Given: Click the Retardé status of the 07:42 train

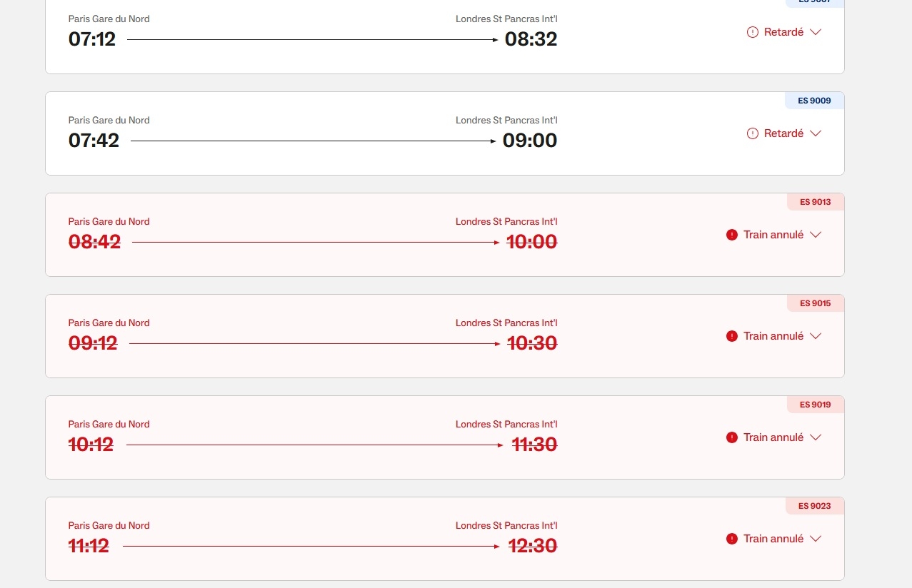Looking at the screenshot, I should [x=783, y=133].
